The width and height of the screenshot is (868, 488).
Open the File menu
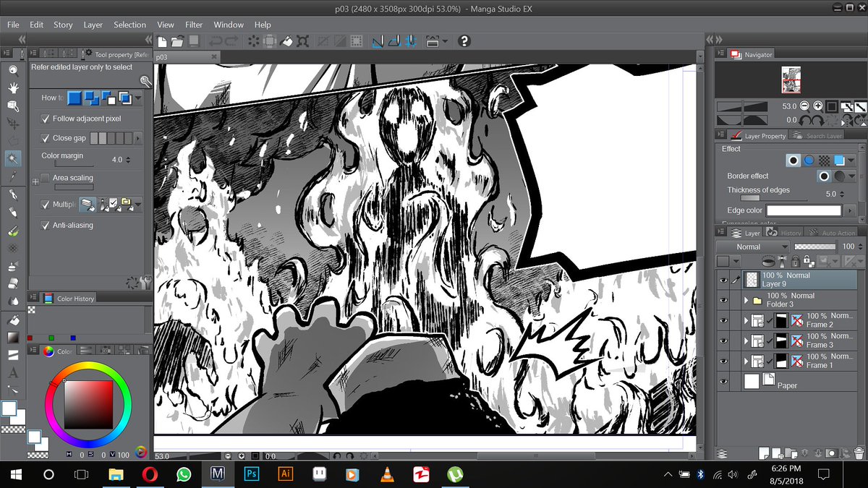click(x=13, y=25)
